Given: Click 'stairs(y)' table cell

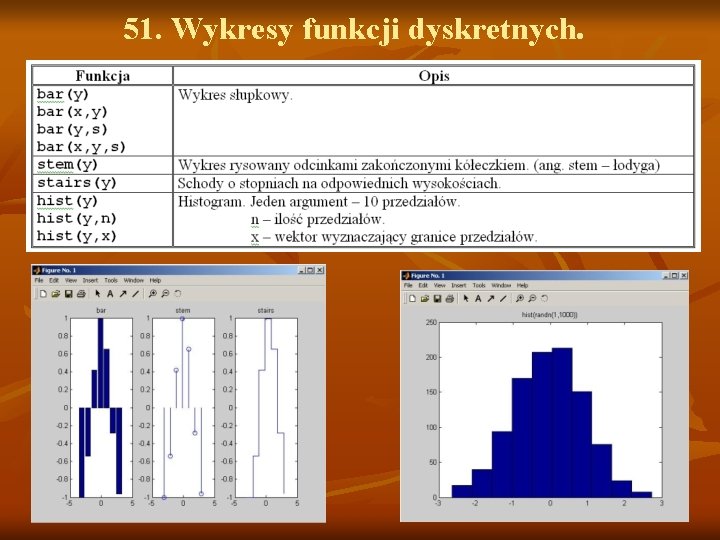Looking at the screenshot, I should tap(103, 183).
